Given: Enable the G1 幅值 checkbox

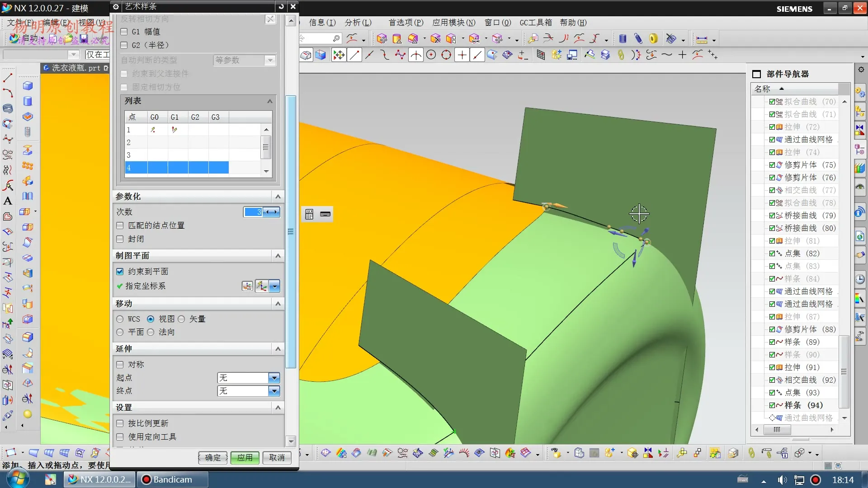Looking at the screenshot, I should 124,32.
